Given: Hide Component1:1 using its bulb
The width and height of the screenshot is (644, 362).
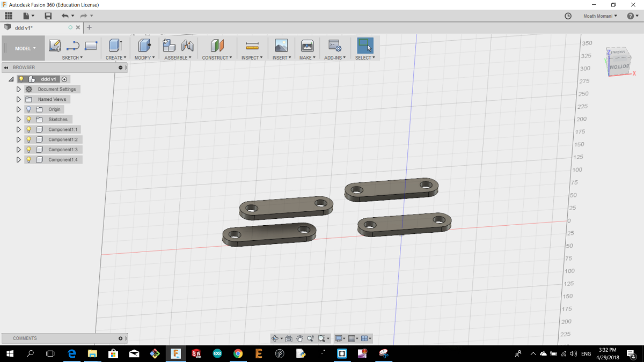Looking at the screenshot, I should (29, 129).
